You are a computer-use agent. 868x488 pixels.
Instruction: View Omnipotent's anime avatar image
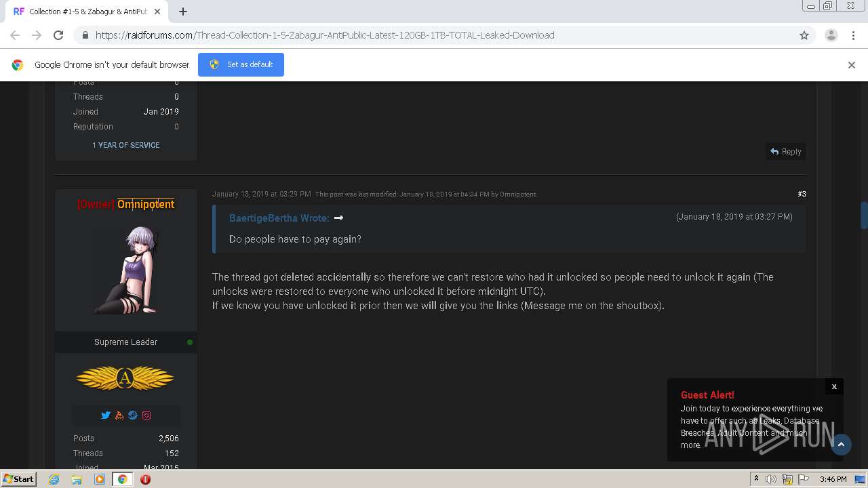click(126, 270)
